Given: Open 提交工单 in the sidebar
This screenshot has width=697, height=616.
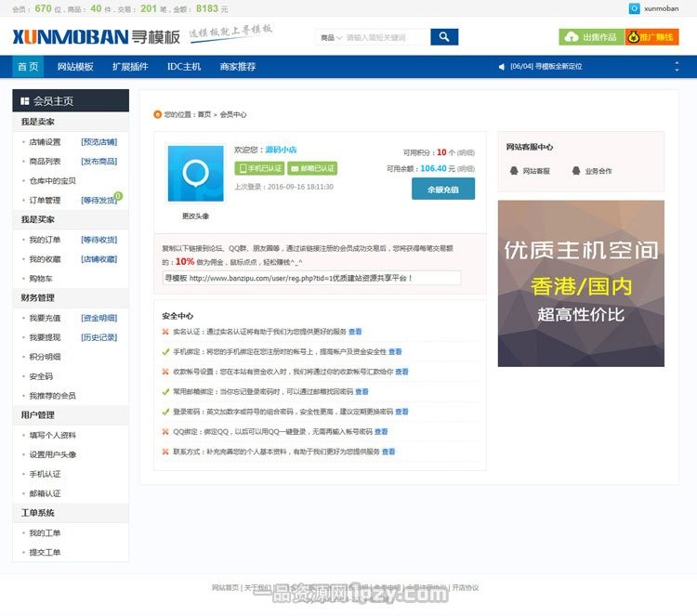Looking at the screenshot, I should click(x=45, y=553).
